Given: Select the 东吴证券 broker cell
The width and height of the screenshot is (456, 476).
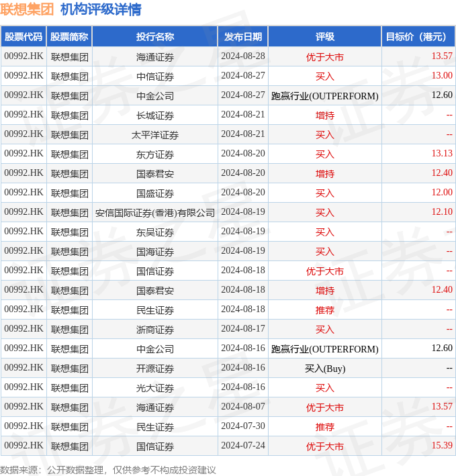Looking at the screenshot, I should click(155, 232).
